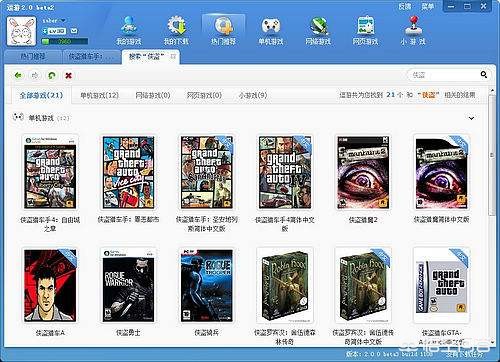Click the orange "侠盗" keyword in result summary
This screenshot has height=362, width=500.
[429, 95]
